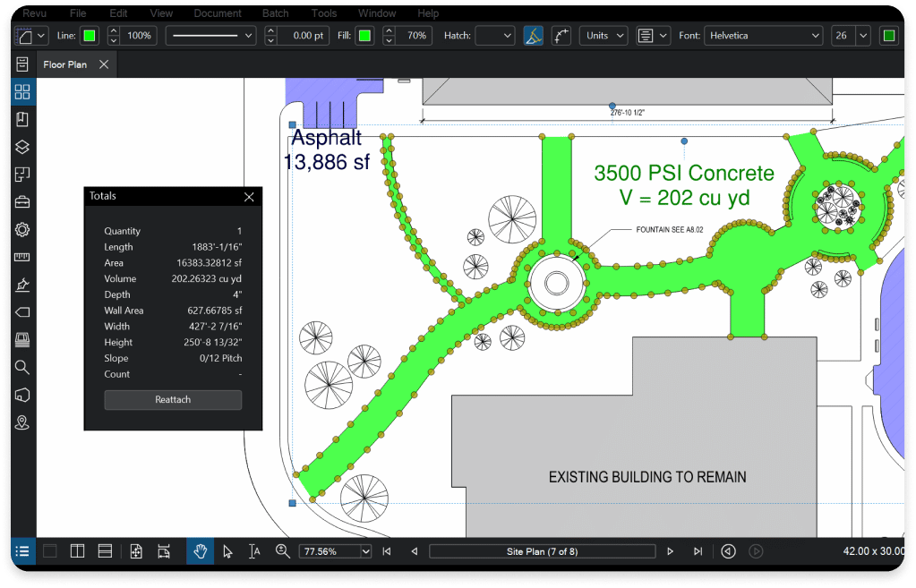The height and width of the screenshot is (588, 916).
Task: Open the Hatch pattern dropdown
Action: click(x=494, y=35)
